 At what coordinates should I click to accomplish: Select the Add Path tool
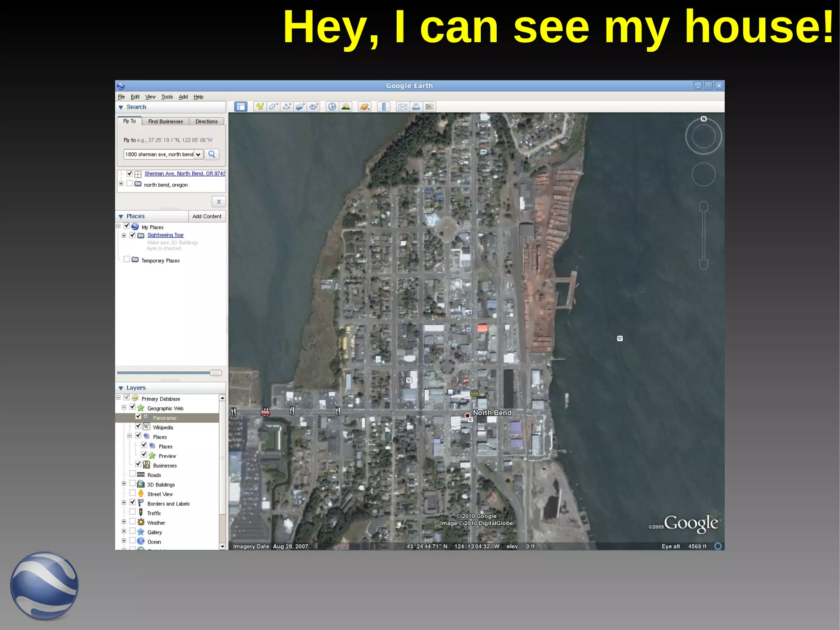tap(287, 107)
